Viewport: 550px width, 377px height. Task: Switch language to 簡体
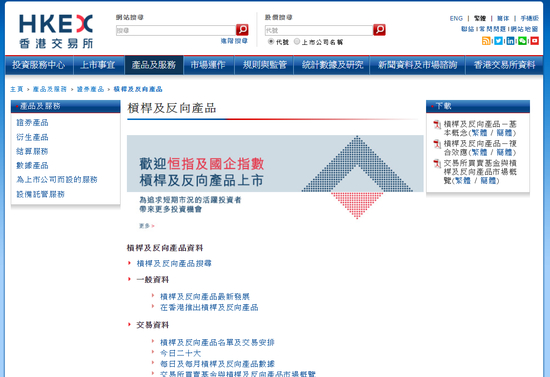(503, 18)
